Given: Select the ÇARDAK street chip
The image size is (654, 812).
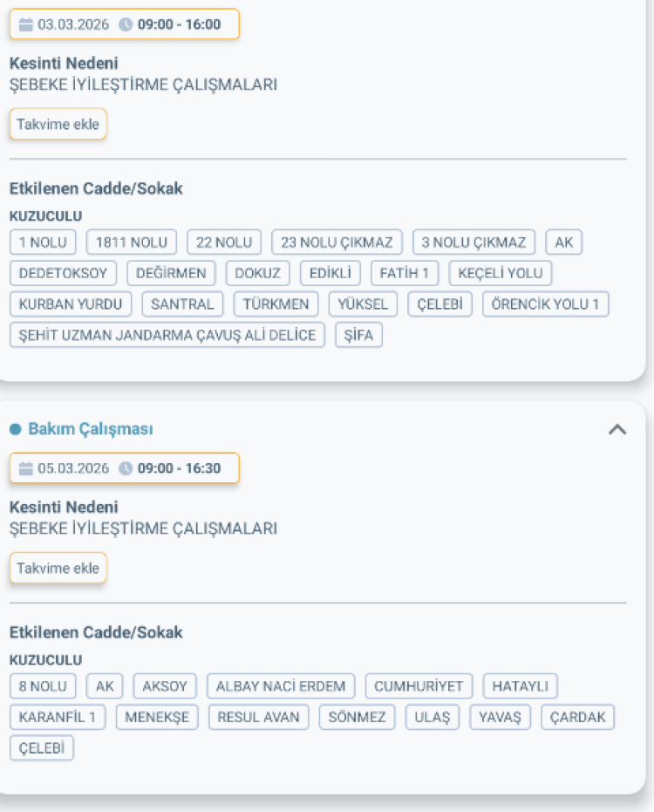Looking at the screenshot, I should pyautogui.click(x=578, y=717).
